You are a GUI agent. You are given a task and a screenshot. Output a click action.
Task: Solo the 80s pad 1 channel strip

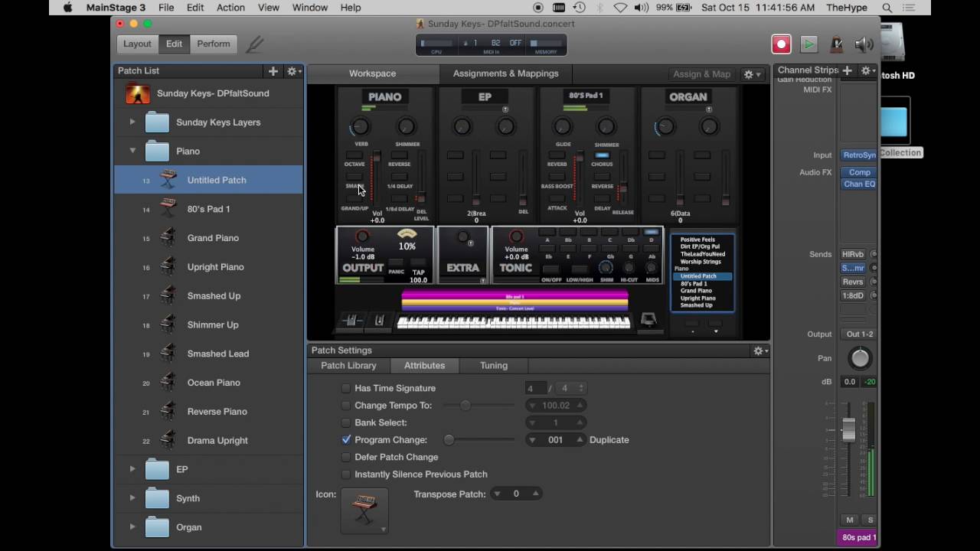tap(871, 520)
